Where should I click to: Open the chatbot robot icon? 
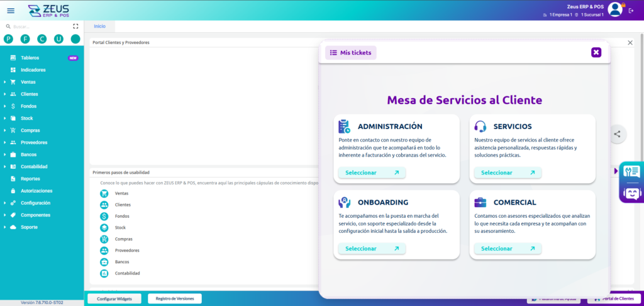pyautogui.click(x=631, y=192)
